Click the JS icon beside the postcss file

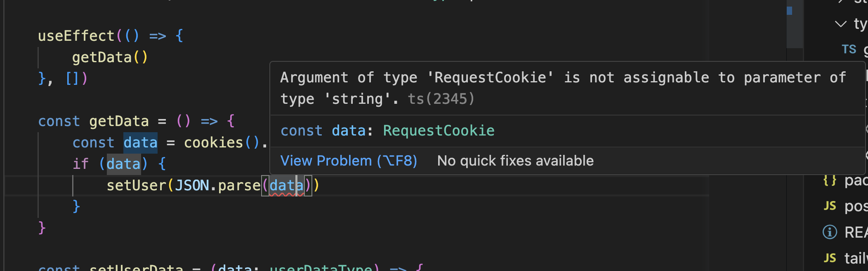click(x=830, y=206)
